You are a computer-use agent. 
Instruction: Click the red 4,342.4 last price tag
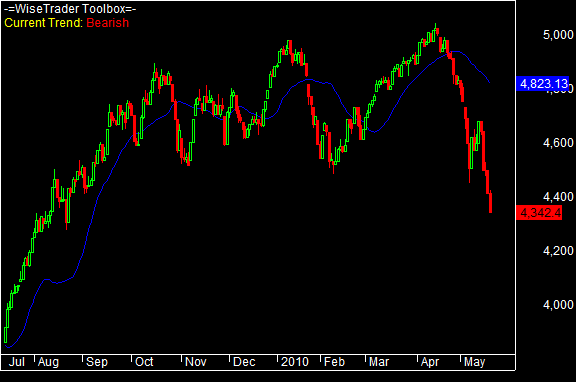click(539, 213)
